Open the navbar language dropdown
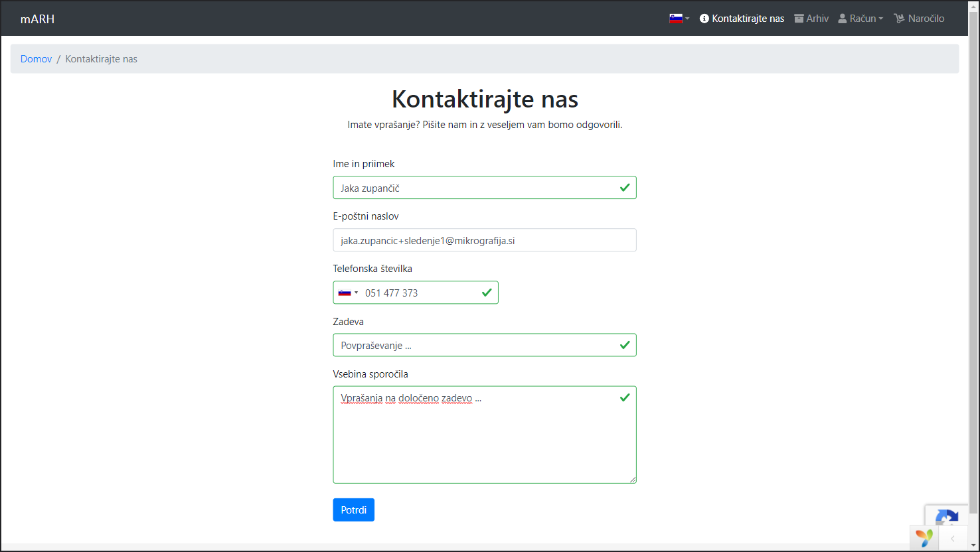The height and width of the screenshot is (552, 980). click(x=680, y=19)
